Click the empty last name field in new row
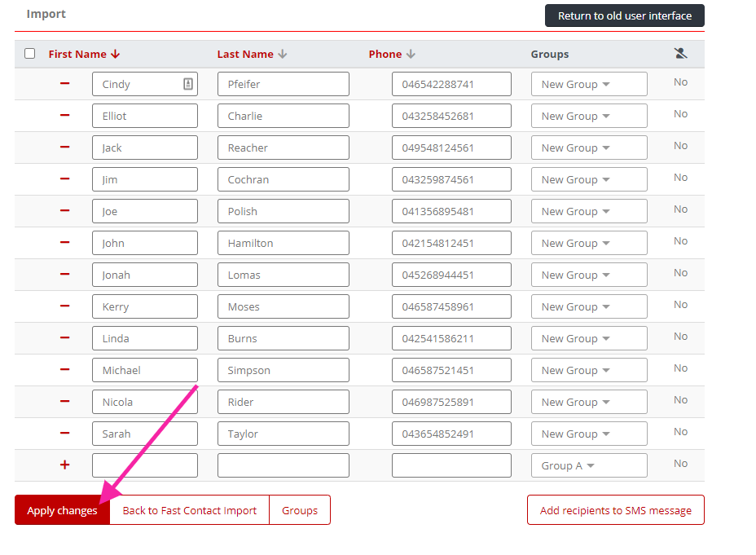Screen dimensions: 756x555 tap(283, 466)
